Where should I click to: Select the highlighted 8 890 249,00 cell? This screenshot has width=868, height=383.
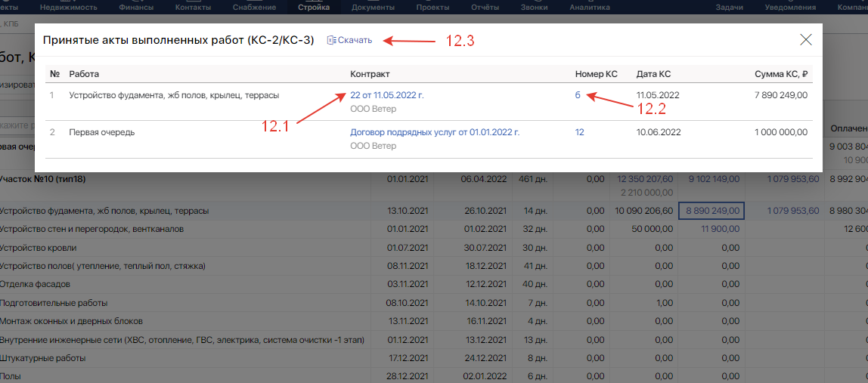point(711,211)
